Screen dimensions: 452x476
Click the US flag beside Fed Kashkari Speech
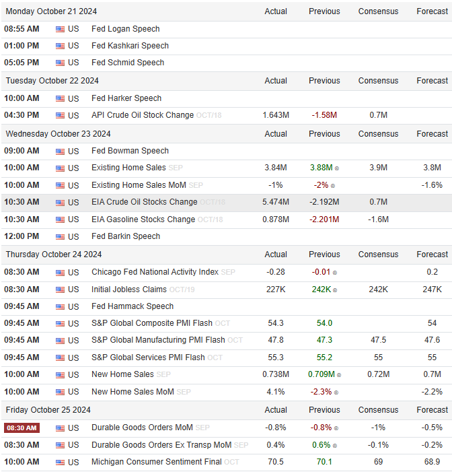point(60,46)
